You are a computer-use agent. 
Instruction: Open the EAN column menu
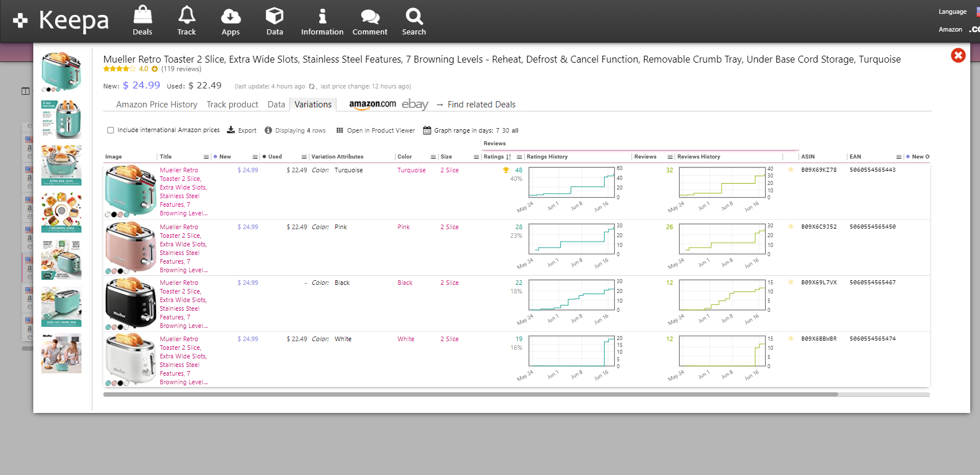coord(899,157)
